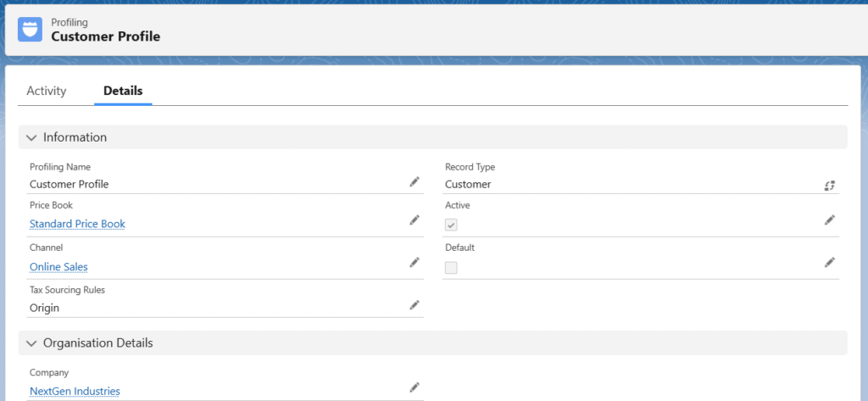
Task: Click edit pencil next to NextGen Industries
Action: (x=415, y=387)
